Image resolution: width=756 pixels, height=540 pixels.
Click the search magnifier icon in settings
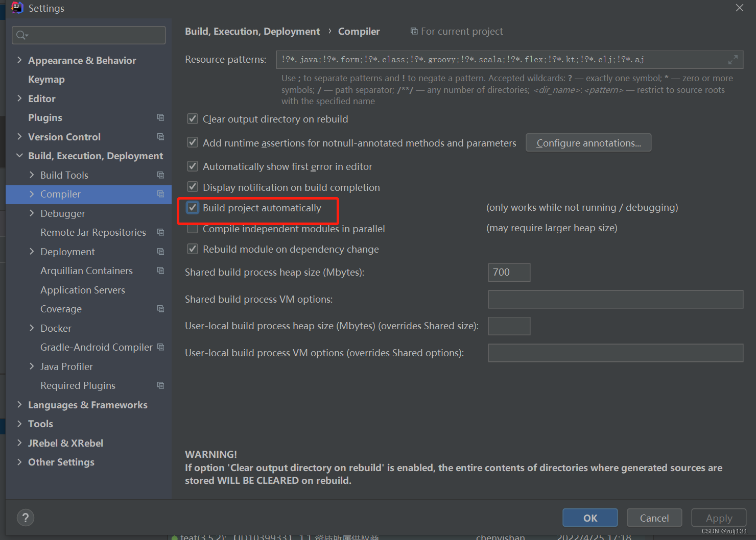[x=21, y=35]
